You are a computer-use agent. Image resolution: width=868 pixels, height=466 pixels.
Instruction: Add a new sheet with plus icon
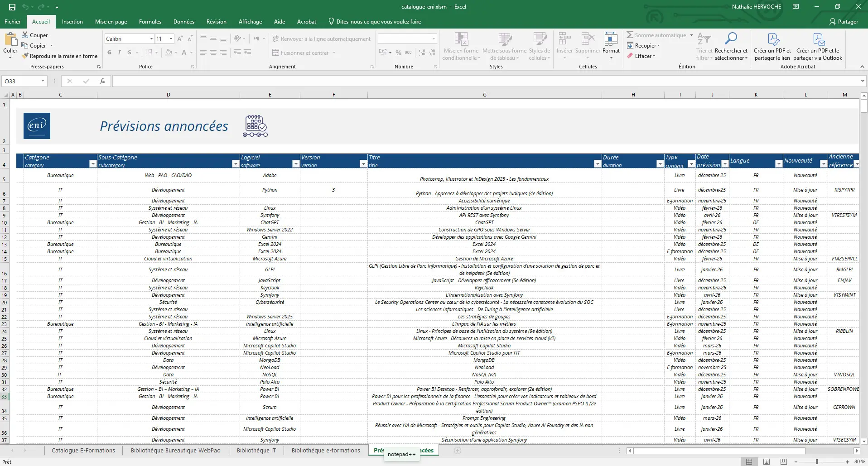(x=458, y=451)
